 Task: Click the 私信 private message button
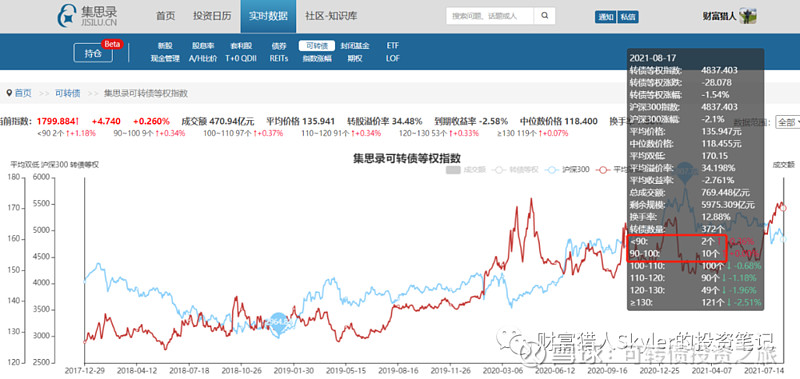tap(628, 16)
